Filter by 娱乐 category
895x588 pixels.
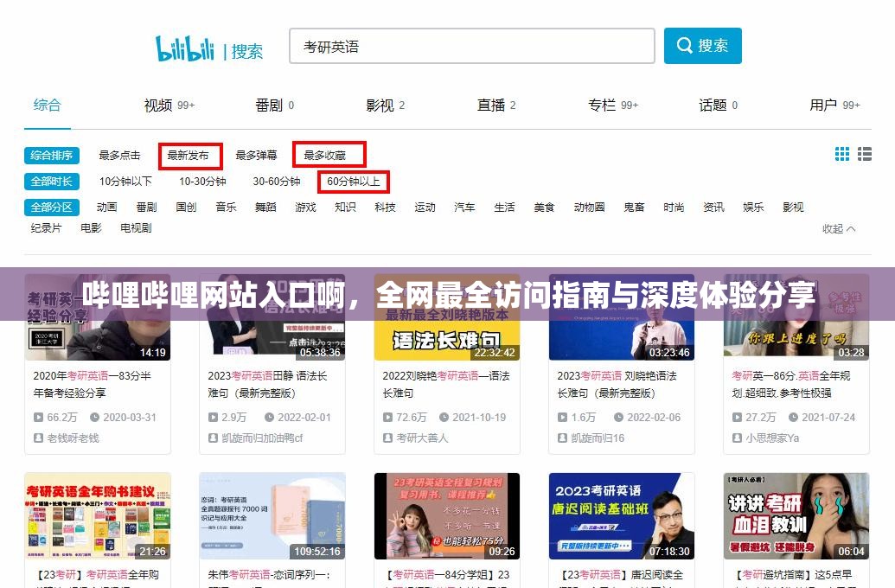tap(753, 208)
